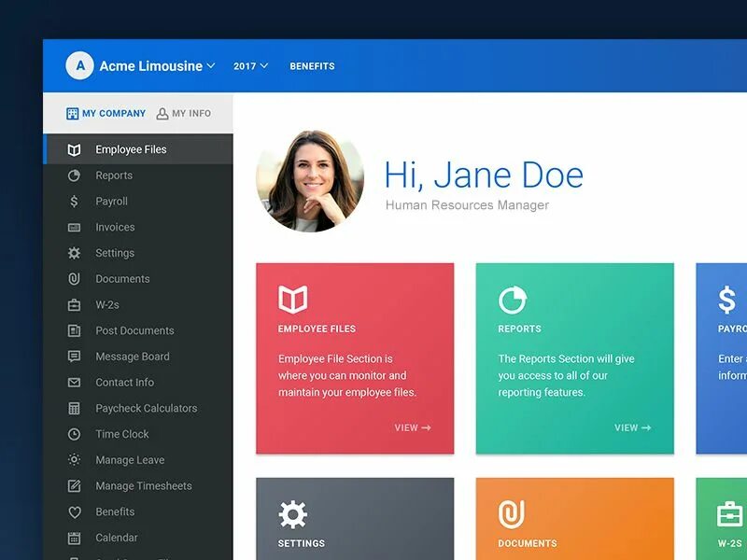Click the Message Board chat icon

(74, 357)
